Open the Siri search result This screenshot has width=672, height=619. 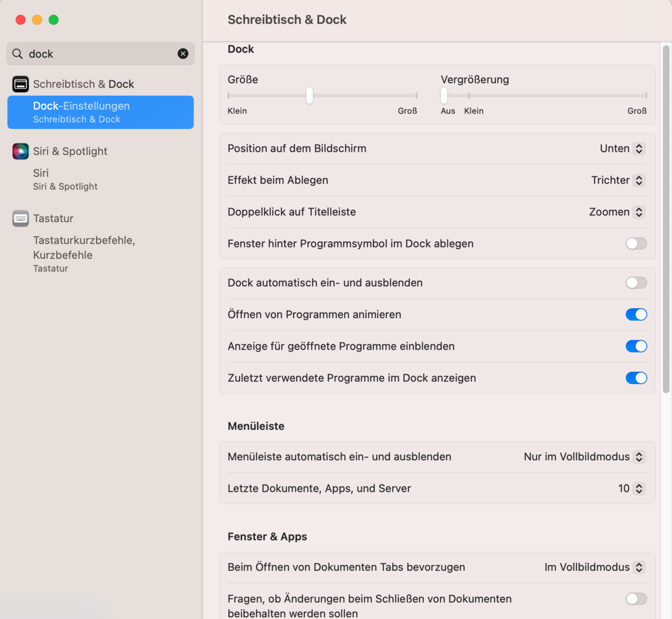pyautogui.click(x=65, y=179)
